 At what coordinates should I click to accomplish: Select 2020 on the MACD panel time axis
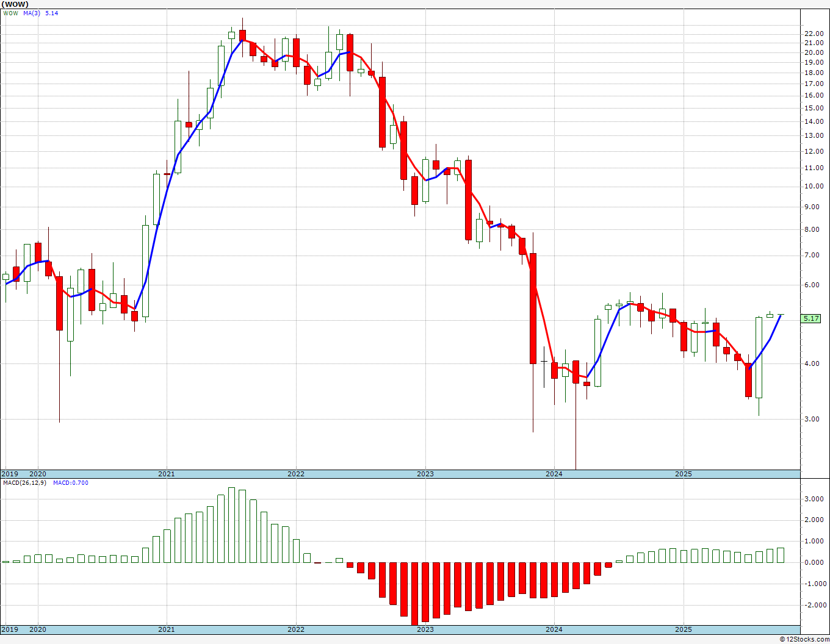(38, 629)
